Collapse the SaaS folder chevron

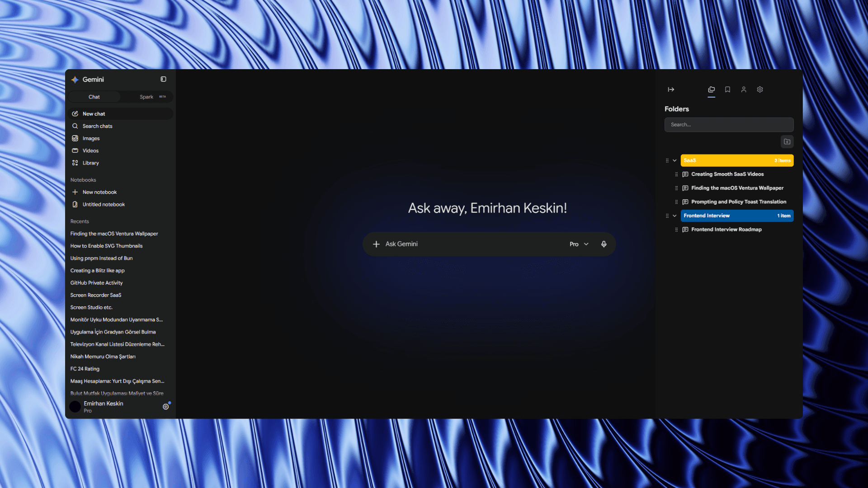(x=675, y=160)
